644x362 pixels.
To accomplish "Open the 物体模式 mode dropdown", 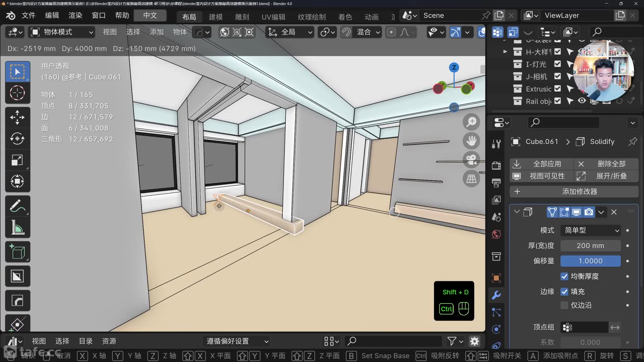I will point(62,32).
